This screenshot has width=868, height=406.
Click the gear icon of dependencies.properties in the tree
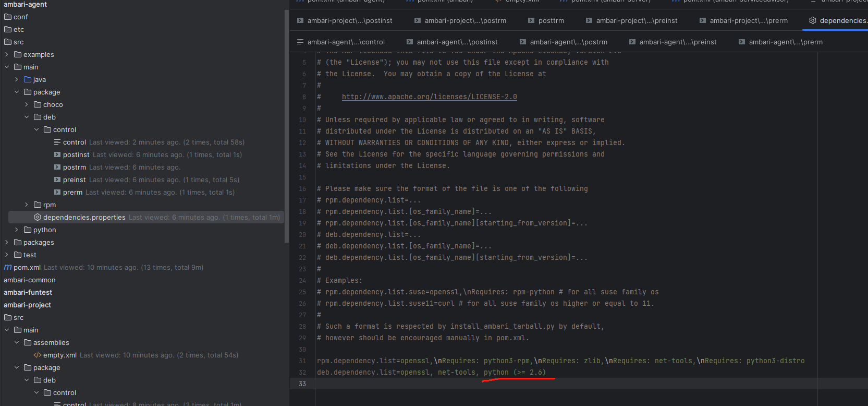pyautogui.click(x=38, y=217)
